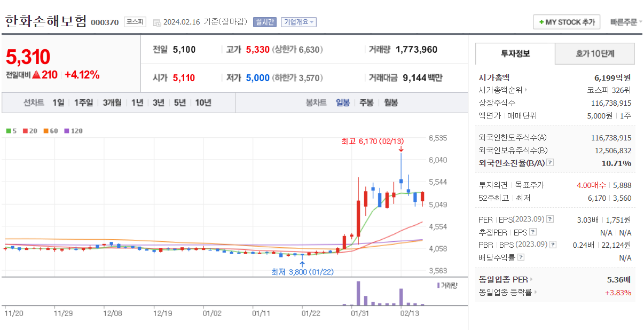Click the 최고 6,170 (02/13) chart marker

372,141
